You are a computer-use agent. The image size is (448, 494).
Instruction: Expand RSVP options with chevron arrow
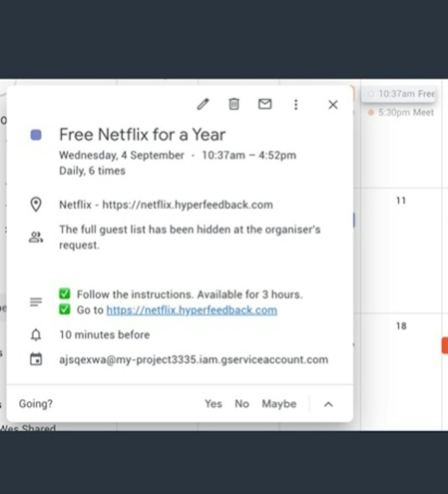tap(328, 404)
